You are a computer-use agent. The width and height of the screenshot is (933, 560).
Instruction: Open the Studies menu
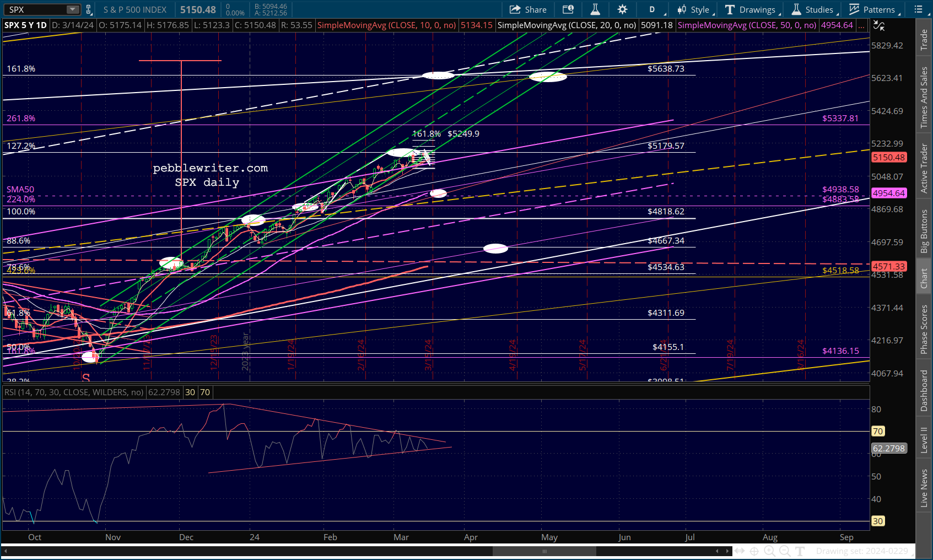tap(813, 9)
